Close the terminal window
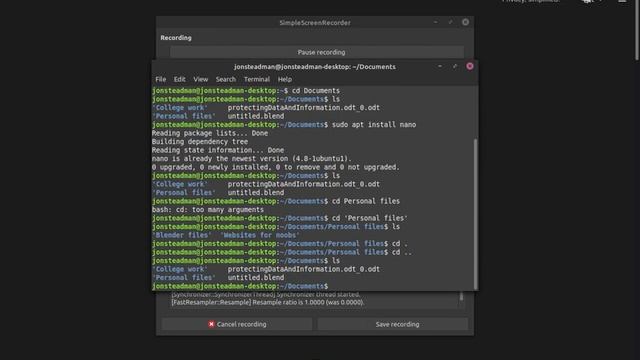The width and height of the screenshot is (640, 360). pos(470,66)
